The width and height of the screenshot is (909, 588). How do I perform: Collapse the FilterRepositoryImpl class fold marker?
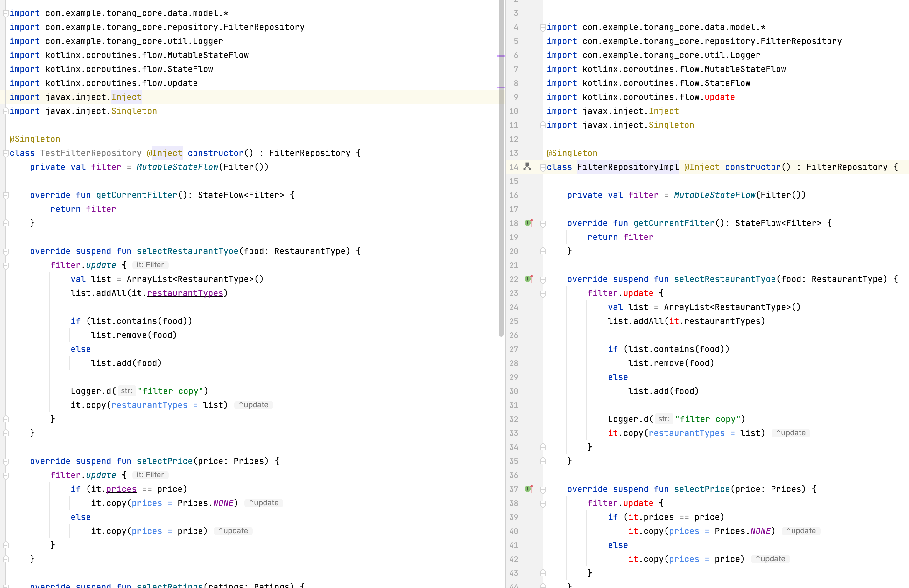click(x=543, y=167)
